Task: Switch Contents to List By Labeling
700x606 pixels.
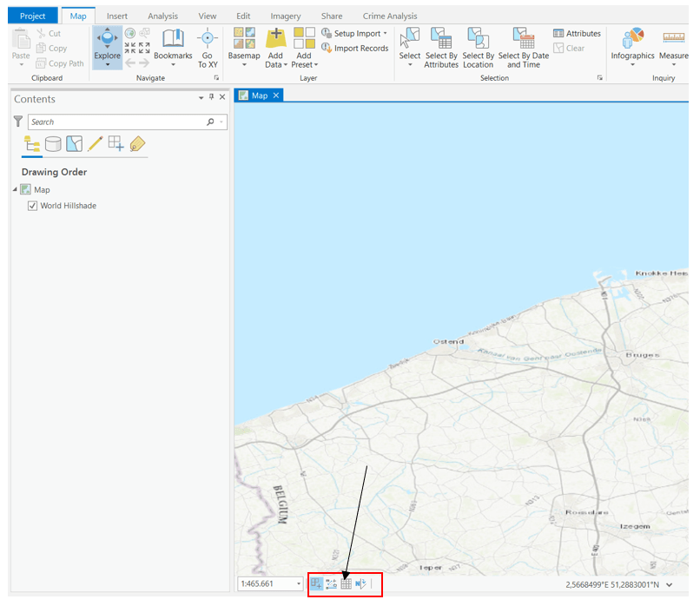Action: click(x=137, y=144)
